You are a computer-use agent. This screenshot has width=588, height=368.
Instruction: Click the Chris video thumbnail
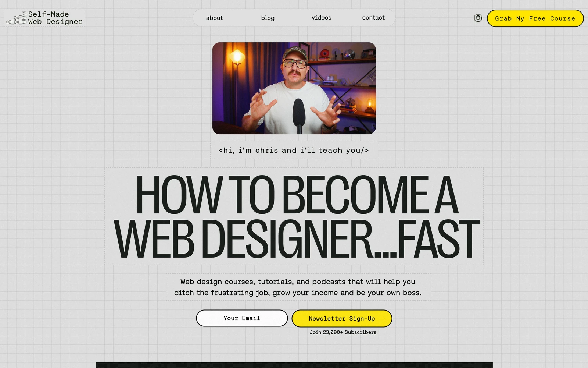294,88
